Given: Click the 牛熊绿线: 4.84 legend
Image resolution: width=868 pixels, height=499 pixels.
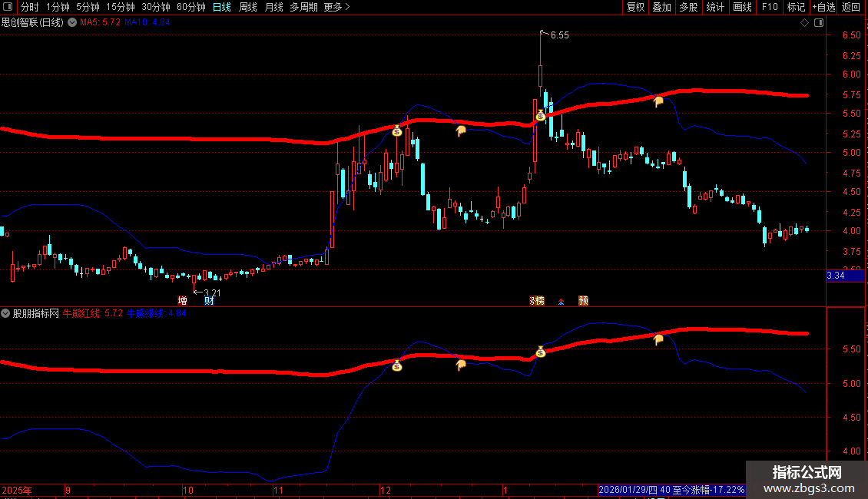Looking at the screenshot, I should pyautogui.click(x=156, y=313).
